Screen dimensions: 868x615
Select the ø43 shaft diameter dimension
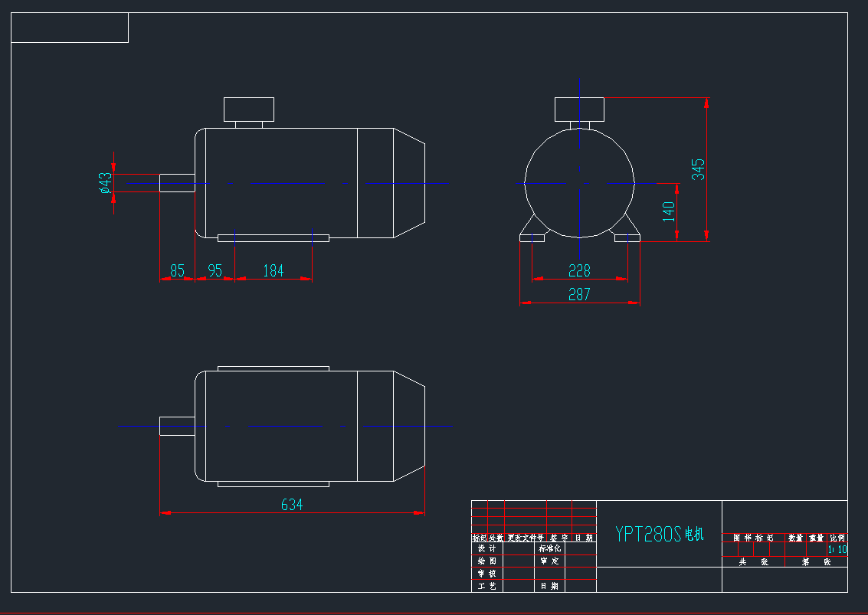(106, 182)
